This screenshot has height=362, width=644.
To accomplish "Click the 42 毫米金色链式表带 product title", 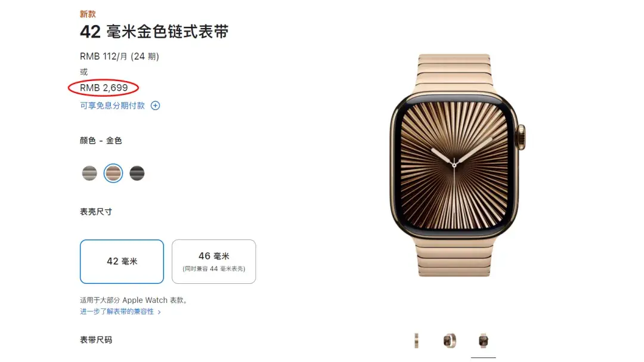I will pyautogui.click(x=154, y=32).
